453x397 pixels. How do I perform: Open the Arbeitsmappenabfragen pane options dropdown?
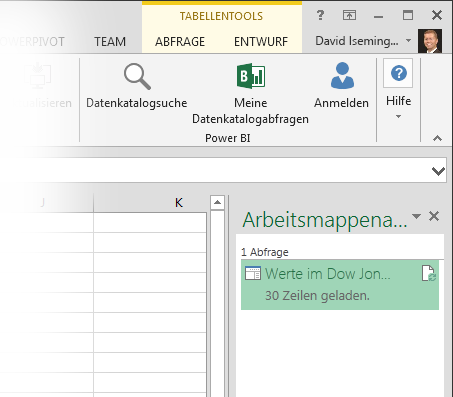tap(416, 216)
